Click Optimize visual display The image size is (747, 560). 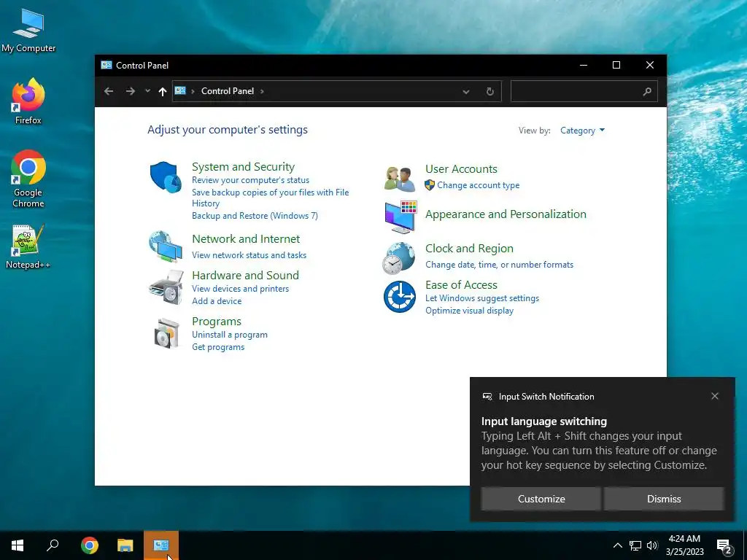tap(469, 311)
